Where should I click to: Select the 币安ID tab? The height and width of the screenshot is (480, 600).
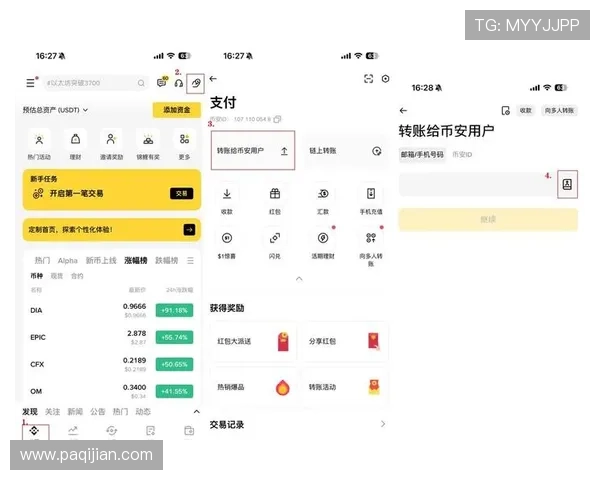462,155
